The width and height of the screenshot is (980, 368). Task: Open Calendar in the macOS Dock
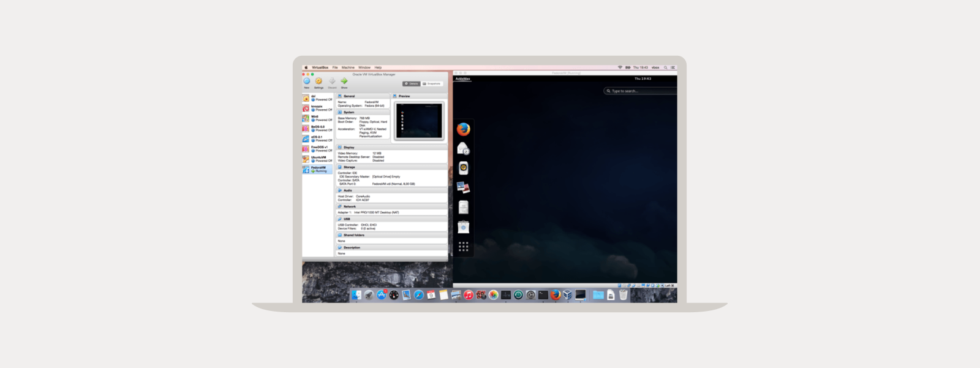pos(431,294)
